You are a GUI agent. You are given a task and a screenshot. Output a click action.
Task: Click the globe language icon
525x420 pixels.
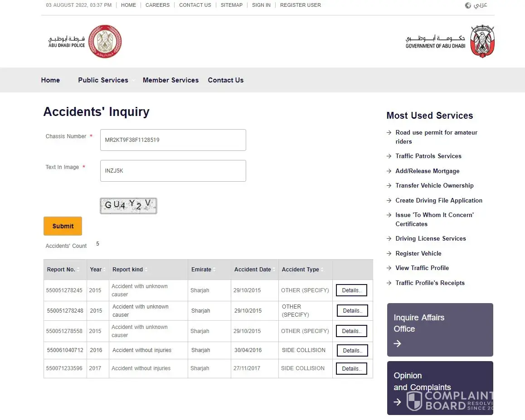(468, 5)
